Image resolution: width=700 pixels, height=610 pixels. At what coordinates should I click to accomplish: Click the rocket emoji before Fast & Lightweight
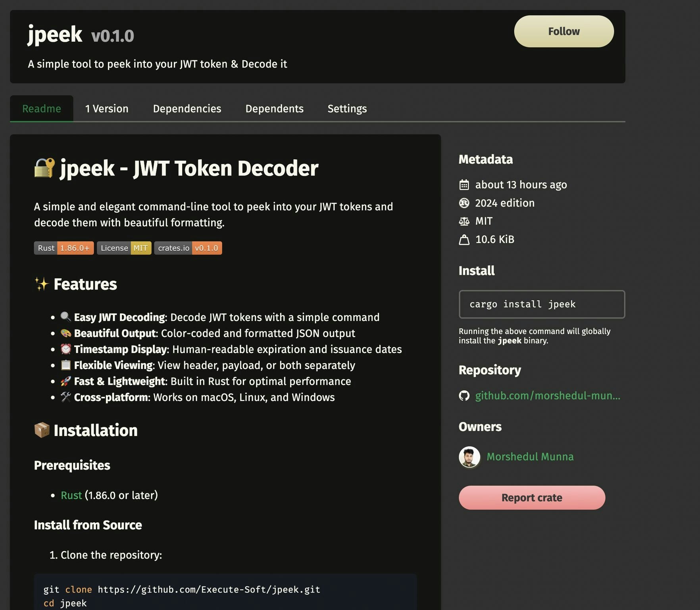click(66, 381)
